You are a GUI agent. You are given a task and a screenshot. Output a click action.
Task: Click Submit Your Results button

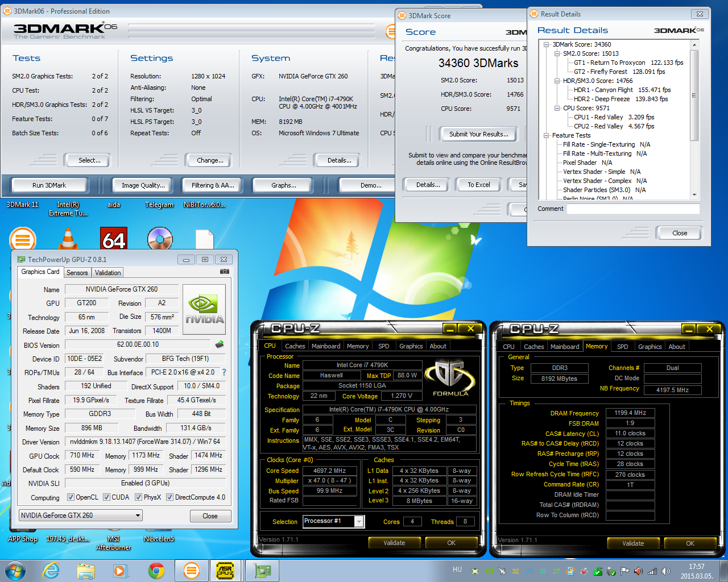(x=479, y=134)
